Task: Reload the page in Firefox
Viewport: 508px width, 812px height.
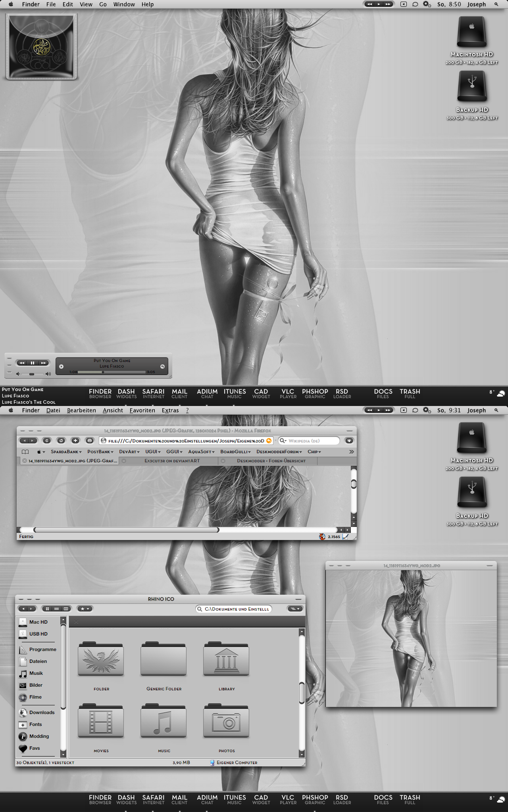Action: tap(47, 440)
